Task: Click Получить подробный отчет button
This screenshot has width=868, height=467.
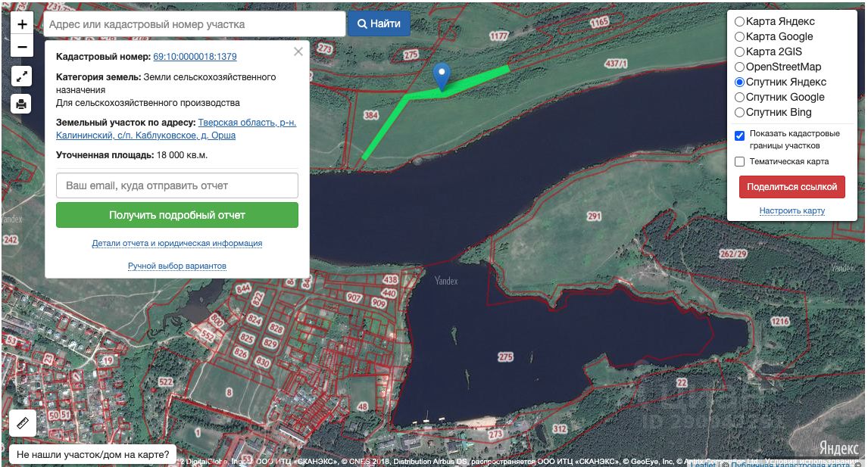Action: pos(177,215)
